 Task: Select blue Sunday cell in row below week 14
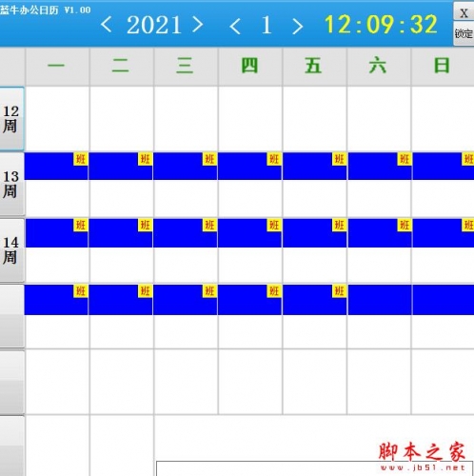coord(444,300)
